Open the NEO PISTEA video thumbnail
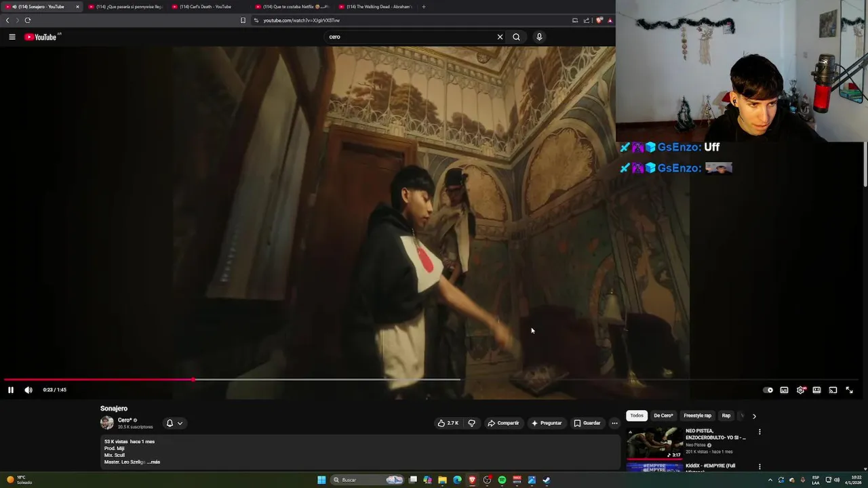This screenshot has height=488, width=868. pos(654,443)
